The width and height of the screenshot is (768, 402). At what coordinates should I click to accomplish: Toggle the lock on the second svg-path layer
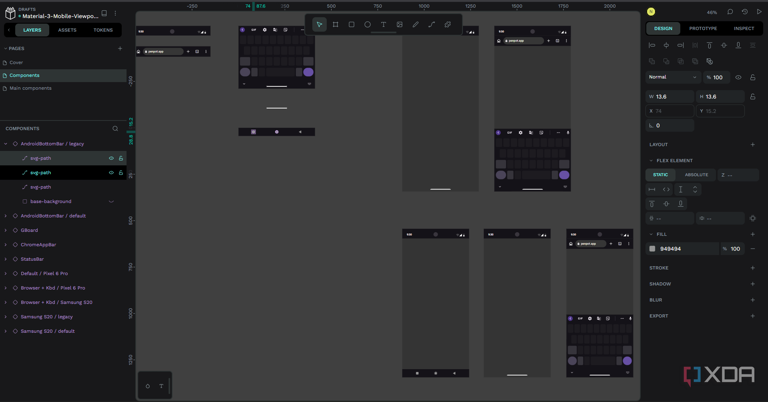tap(121, 173)
